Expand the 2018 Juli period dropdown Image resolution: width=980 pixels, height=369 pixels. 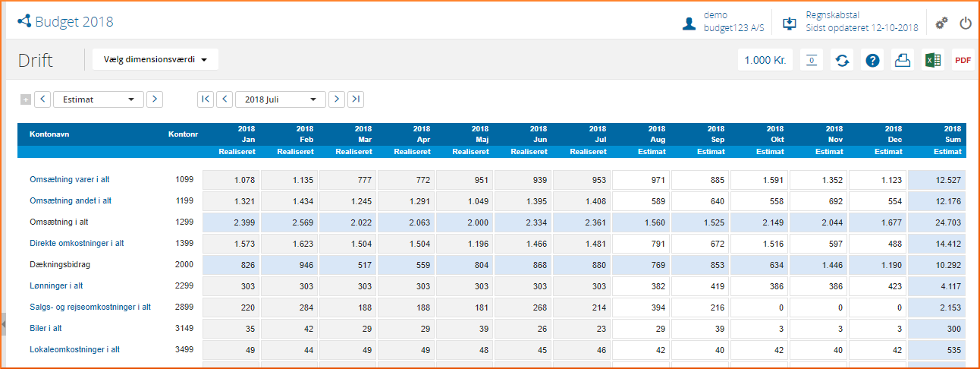coord(280,99)
